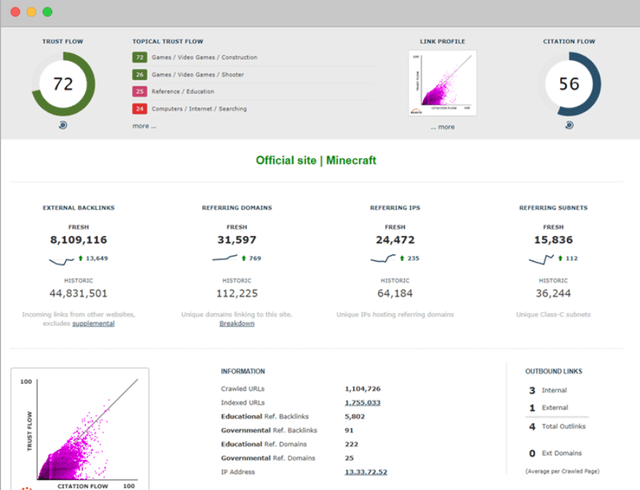Click Games / Video Games / Construction topic
The width and height of the screenshot is (640, 490).
point(204,58)
